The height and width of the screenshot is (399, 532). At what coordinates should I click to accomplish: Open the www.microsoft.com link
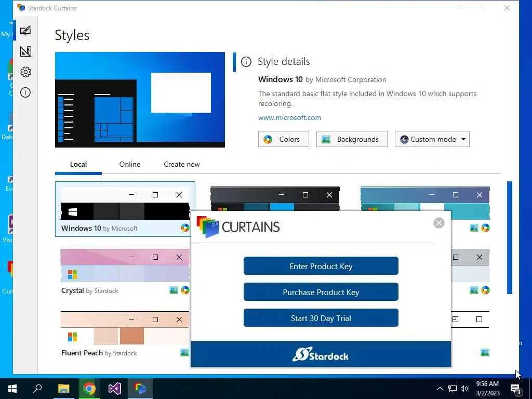[289, 118]
